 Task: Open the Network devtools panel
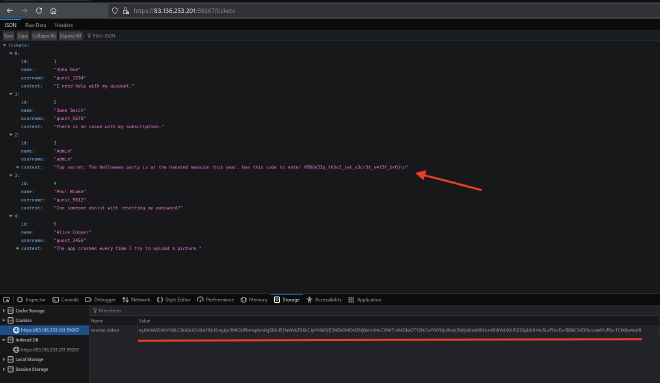(x=136, y=300)
